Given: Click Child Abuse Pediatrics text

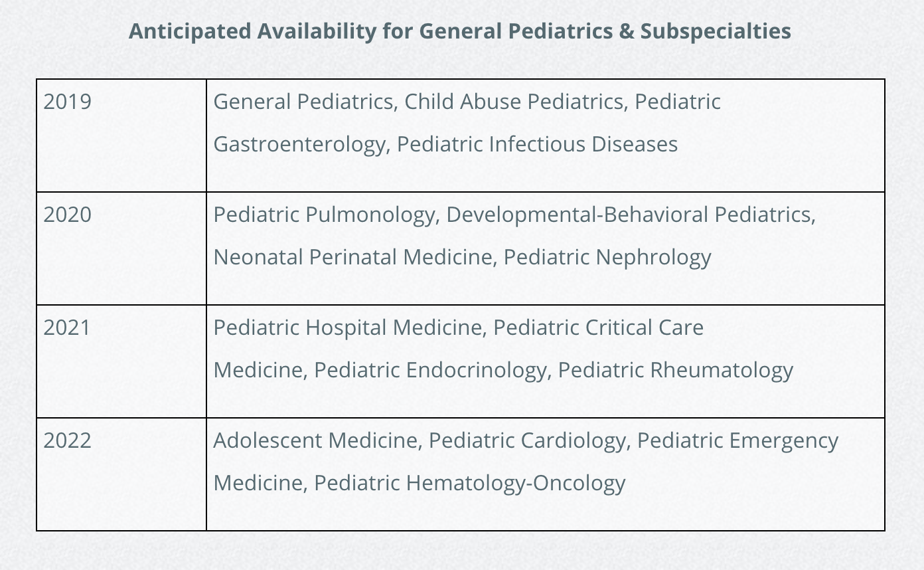Looking at the screenshot, I should [x=514, y=102].
